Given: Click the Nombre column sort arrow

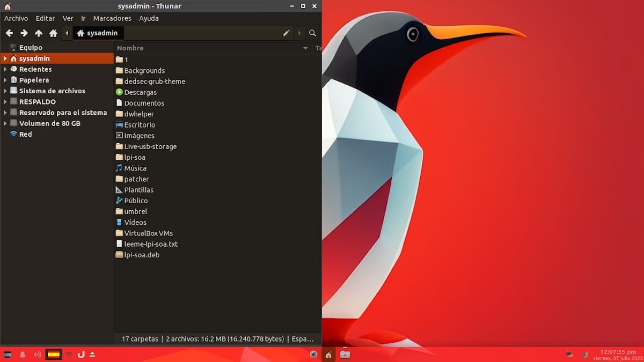Looking at the screenshot, I should (x=305, y=48).
